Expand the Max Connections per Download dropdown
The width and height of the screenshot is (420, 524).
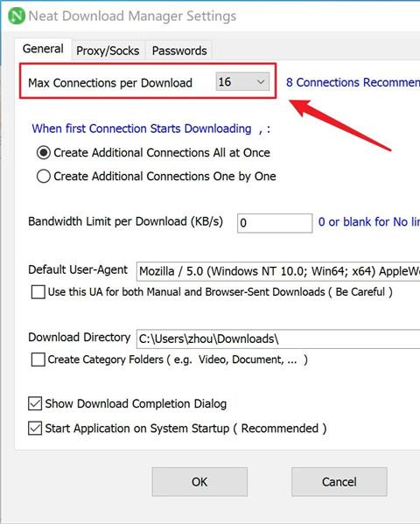point(242,81)
